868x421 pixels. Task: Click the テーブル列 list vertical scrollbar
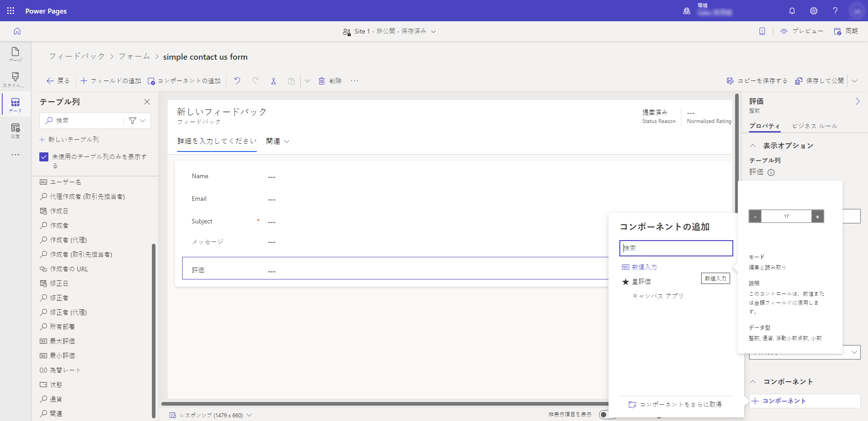pyautogui.click(x=154, y=330)
